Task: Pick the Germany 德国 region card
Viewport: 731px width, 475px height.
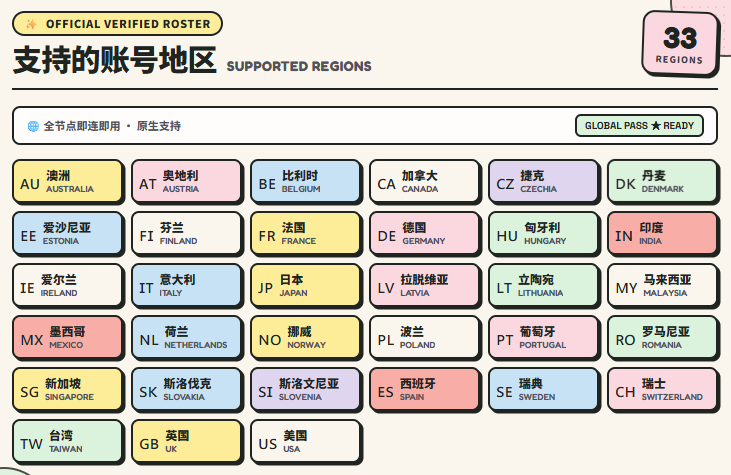Action: [424, 233]
